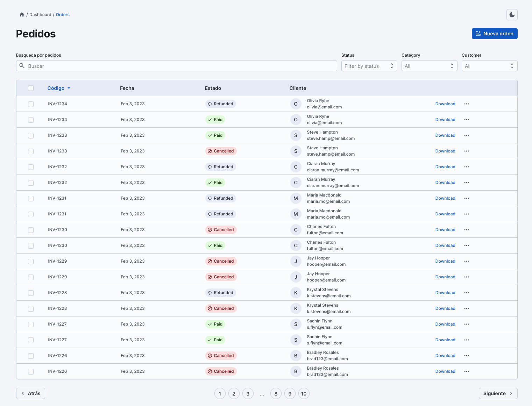Viewport: 532px width, 406px height.
Task: Click the Buscar search input field
Action: [x=176, y=66]
